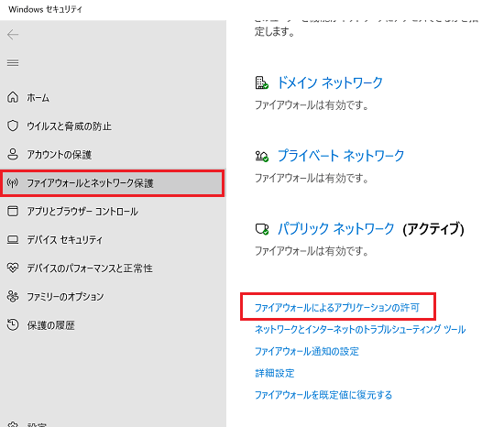
Task: Click the Home house icon
Action: pyautogui.click(x=13, y=97)
